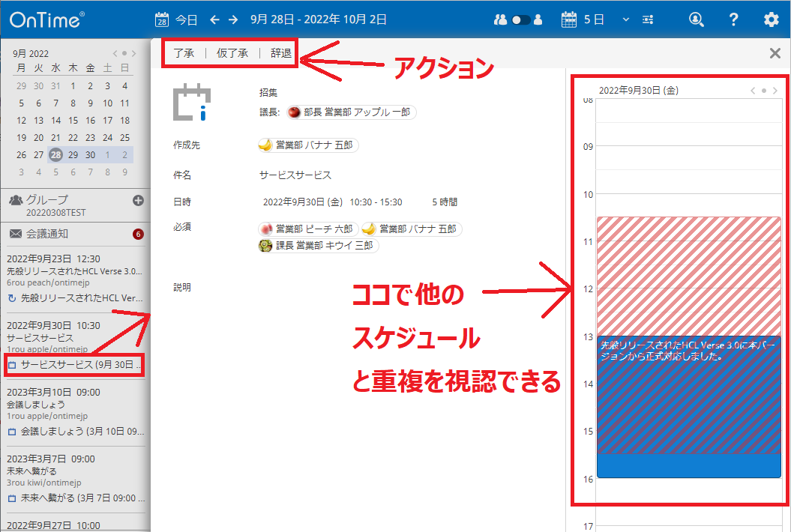The width and height of the screenshot is (791, 532).
Task: Click required attendee 課長 営業部 キウイ 三郎
Action: pyautogui.click(x=319, y=246)
